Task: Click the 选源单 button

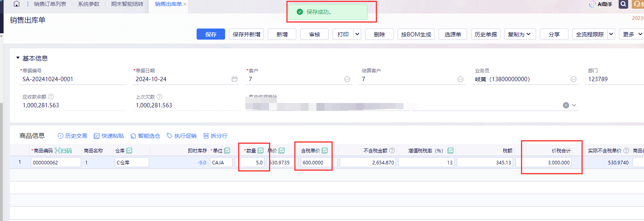Action: [453, 34]
